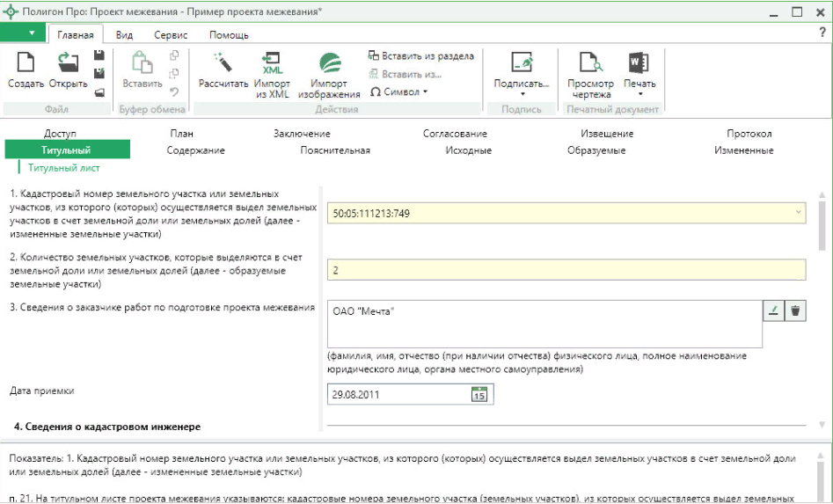Go to the Пояснительная section
Screen dimensions: 833x504
(x=334, y=150)
